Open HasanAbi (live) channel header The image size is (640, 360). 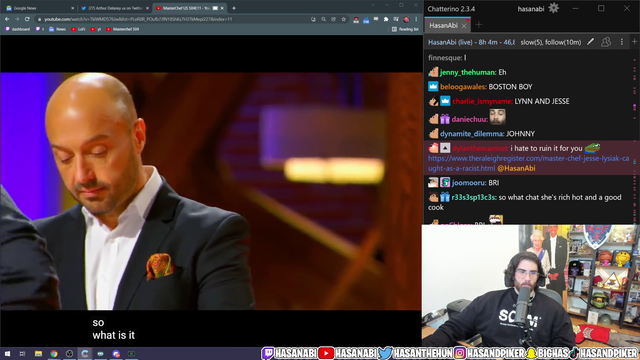(x=471, y=42)
